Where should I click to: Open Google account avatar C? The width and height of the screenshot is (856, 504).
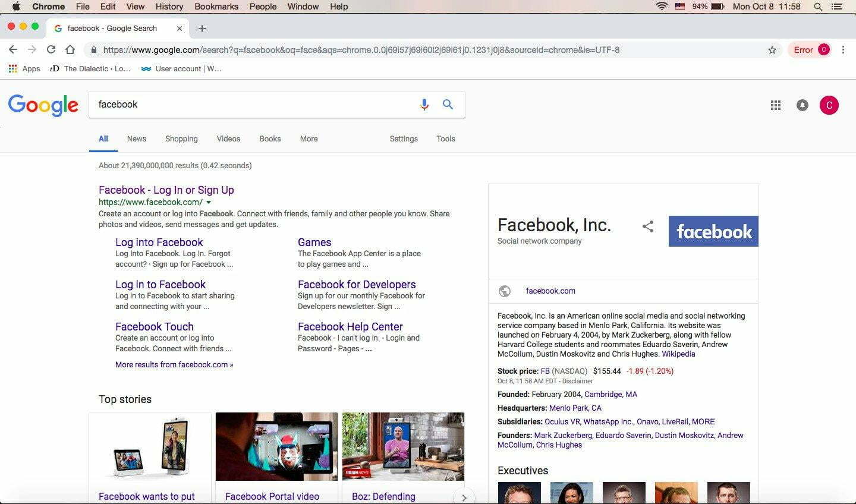[x=829, y=105]
